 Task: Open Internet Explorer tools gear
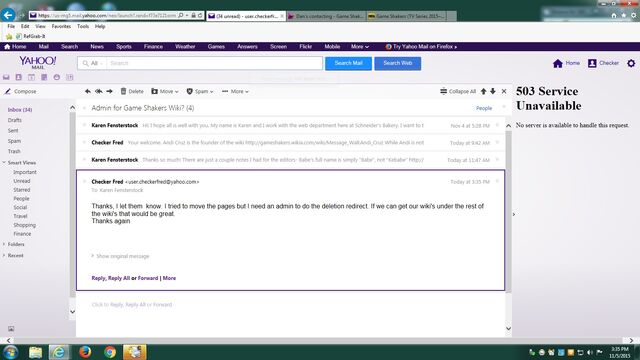(x=633, y=15)
